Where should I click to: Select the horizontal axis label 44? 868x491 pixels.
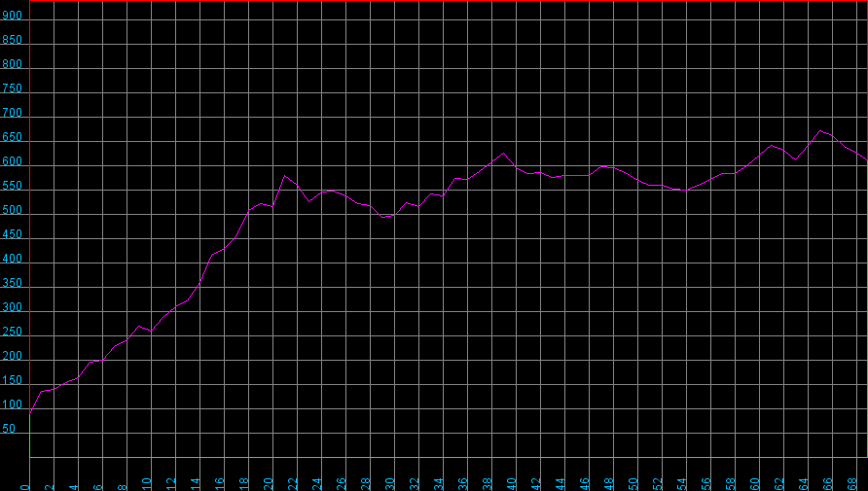pyautogui.click(x=561, y=484)
